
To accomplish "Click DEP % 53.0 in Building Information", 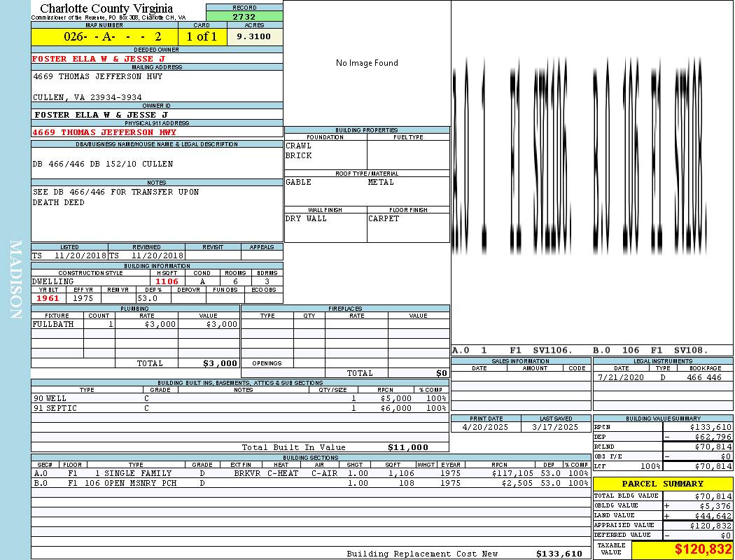I will pyautogui.click(x=147, y=298).
